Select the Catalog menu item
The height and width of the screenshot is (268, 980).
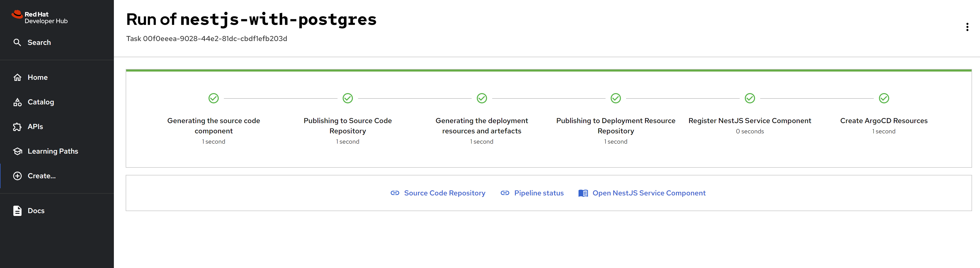(41, 102)
